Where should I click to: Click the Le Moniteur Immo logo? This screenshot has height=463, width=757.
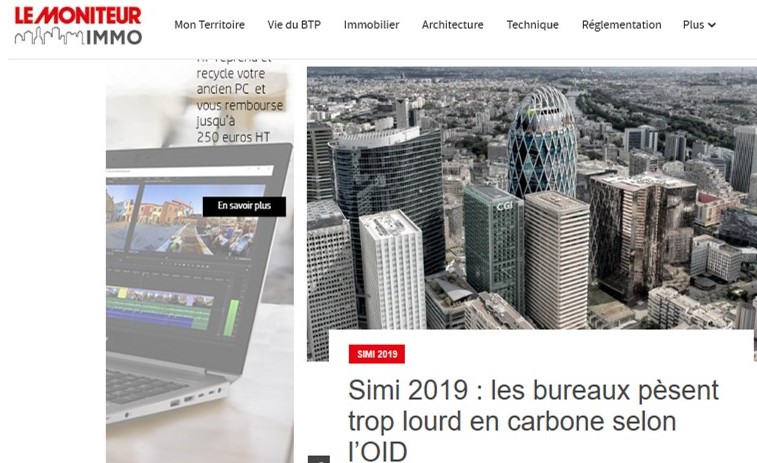pyautogui.click(x=78, y=25)
